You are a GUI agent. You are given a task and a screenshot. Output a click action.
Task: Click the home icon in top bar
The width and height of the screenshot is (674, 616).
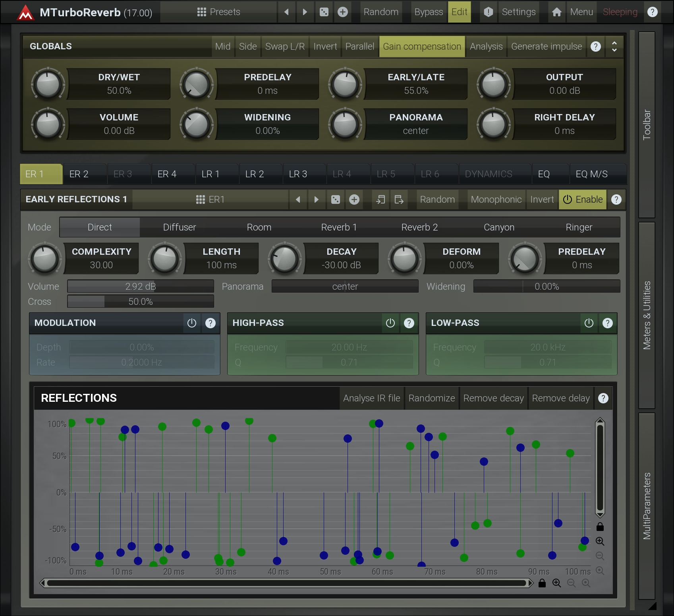[556, 12]
